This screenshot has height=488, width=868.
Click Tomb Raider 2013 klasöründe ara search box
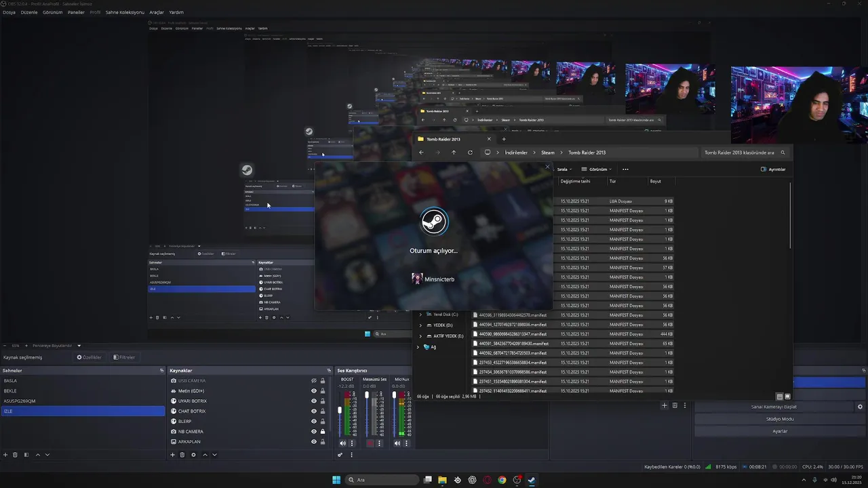pos(745,152)
